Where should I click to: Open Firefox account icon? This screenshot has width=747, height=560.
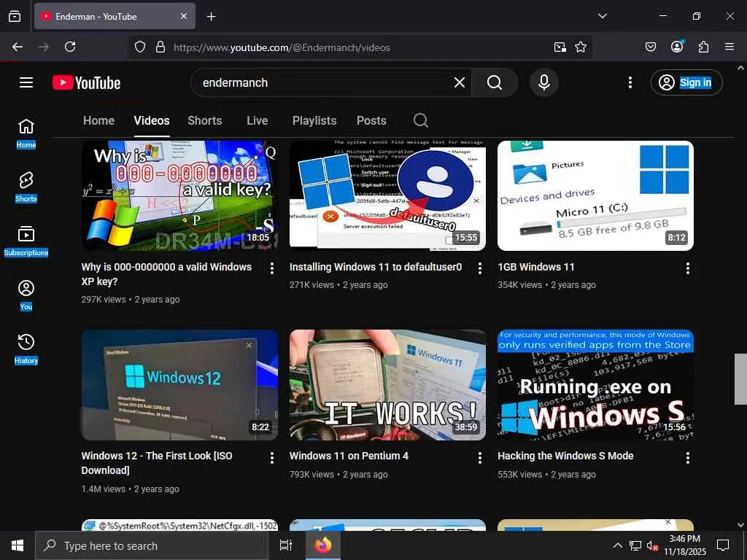pyautogui.click(x=677, y=47)
